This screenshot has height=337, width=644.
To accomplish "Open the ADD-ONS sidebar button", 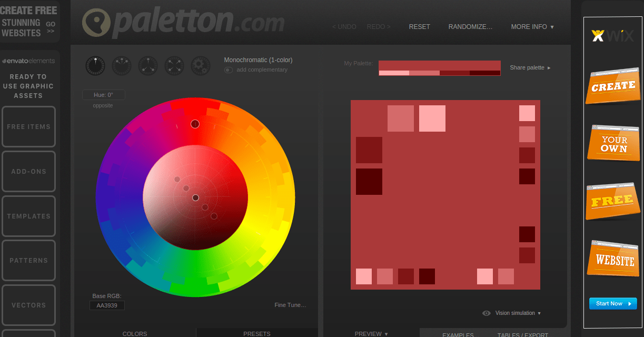I will pos(28,172).
